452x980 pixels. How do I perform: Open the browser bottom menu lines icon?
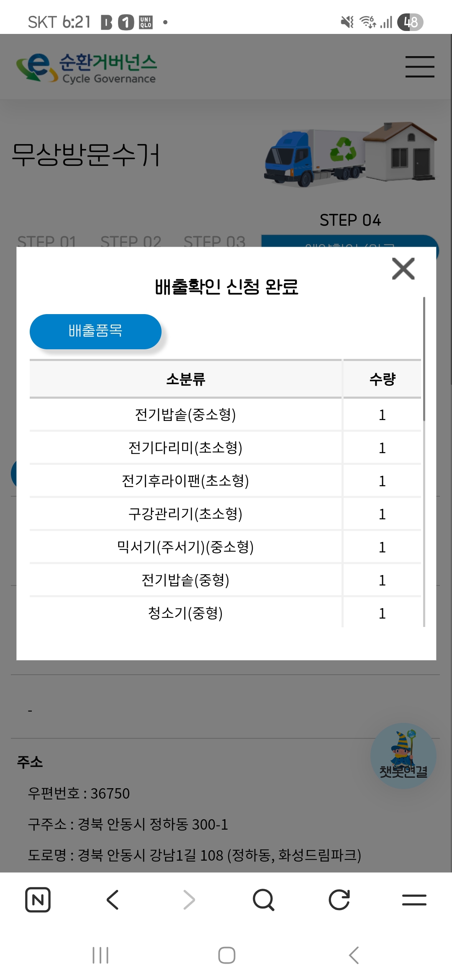[414, 899]
